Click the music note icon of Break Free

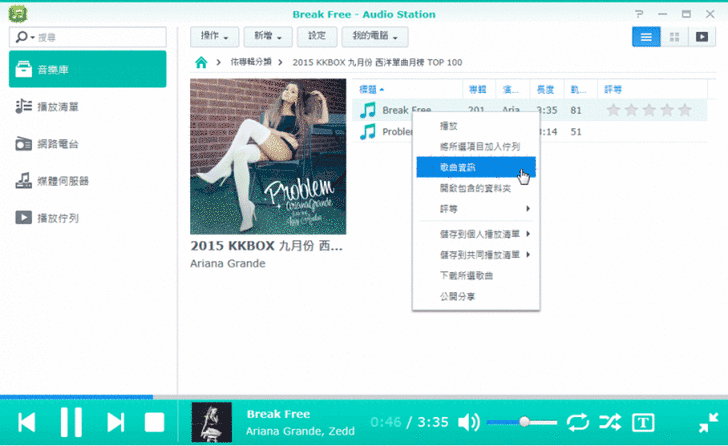tap(368, 110)
